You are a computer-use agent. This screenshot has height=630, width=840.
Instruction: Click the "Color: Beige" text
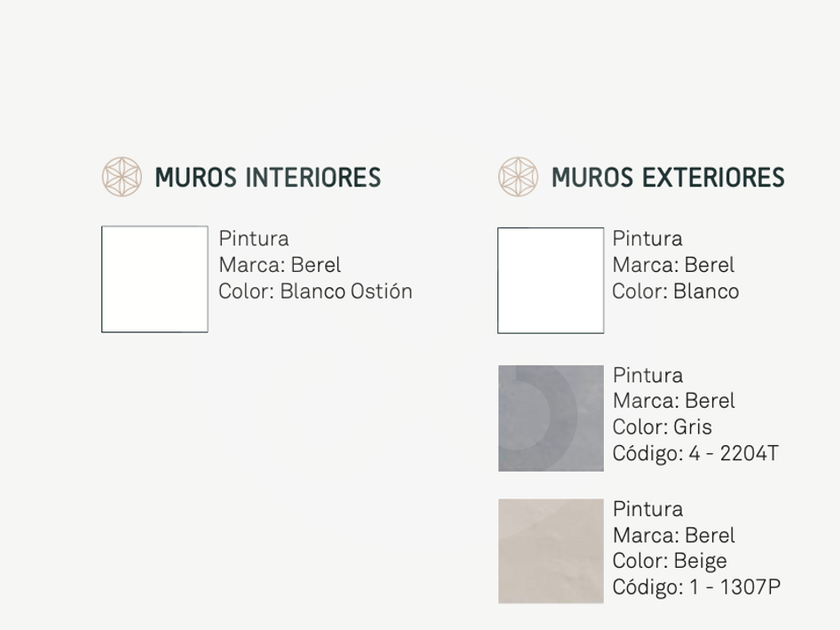(x=669, y=561)
